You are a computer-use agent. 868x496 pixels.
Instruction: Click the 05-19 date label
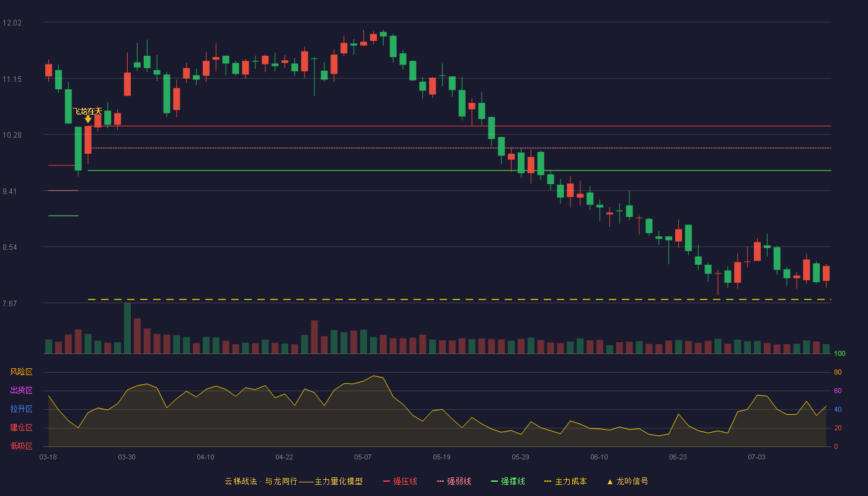441,457
